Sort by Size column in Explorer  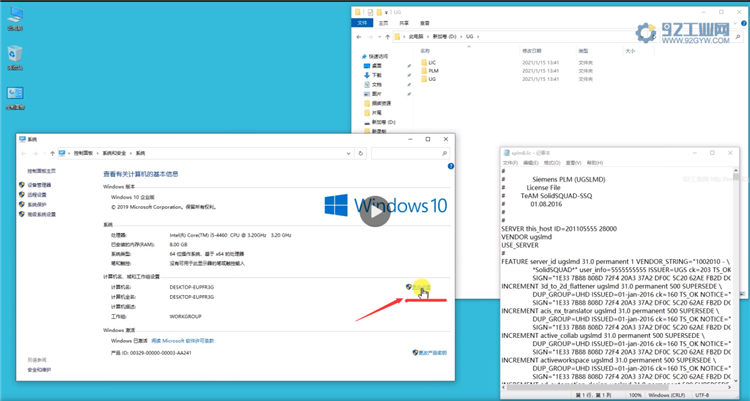point(630,51)
